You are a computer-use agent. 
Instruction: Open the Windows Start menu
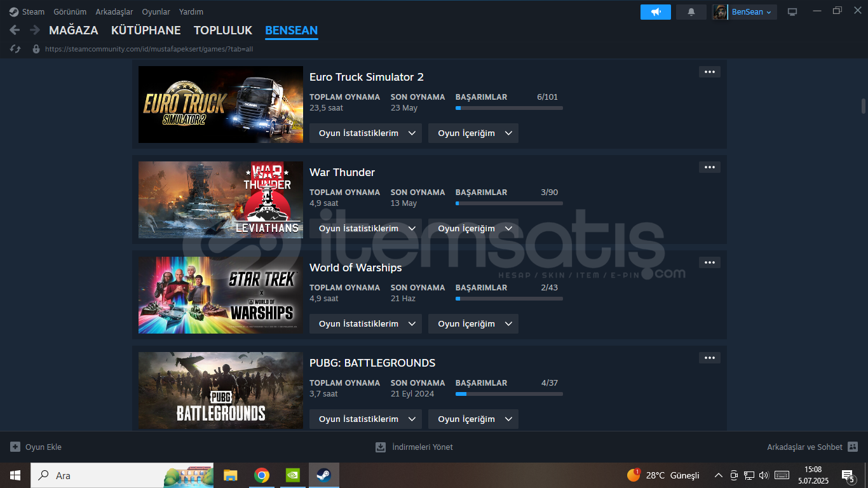pyautogui.click(x=15, y=475)
